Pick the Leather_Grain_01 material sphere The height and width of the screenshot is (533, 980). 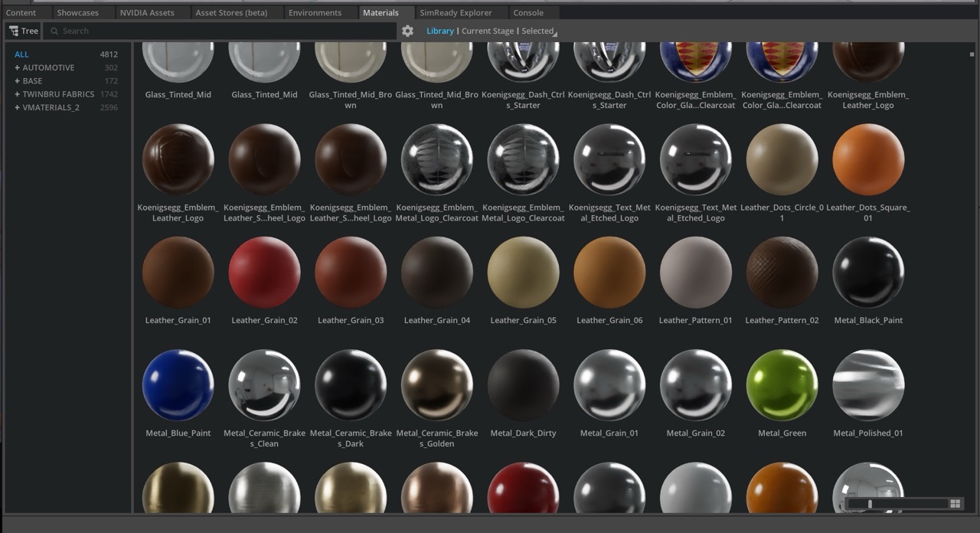pyautogui.click(x=178, y=273)
